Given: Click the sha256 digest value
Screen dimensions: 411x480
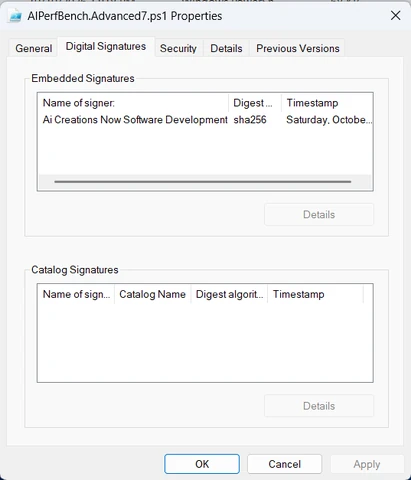Looking at the screenshot, I should coord(250,120).
